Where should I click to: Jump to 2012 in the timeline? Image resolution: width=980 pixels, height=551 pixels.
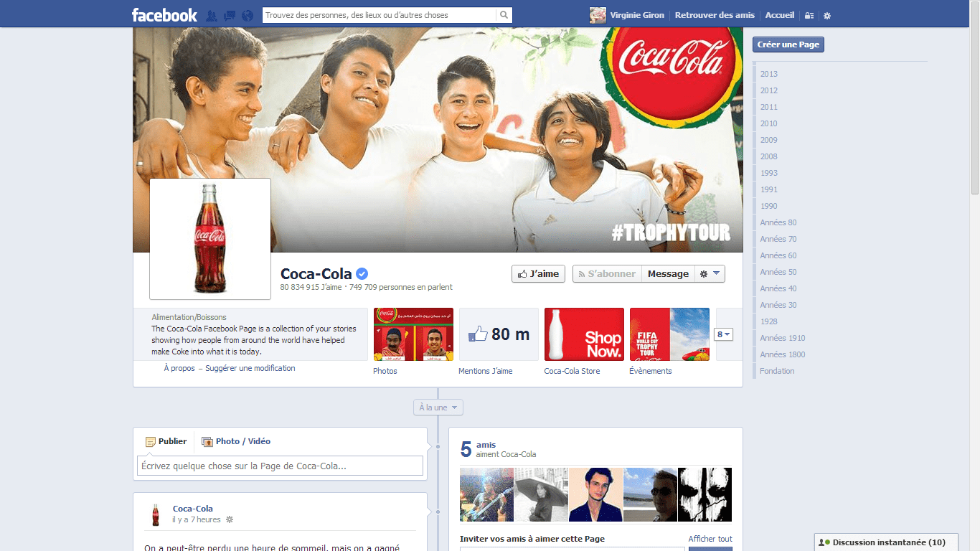pos(769,90)
